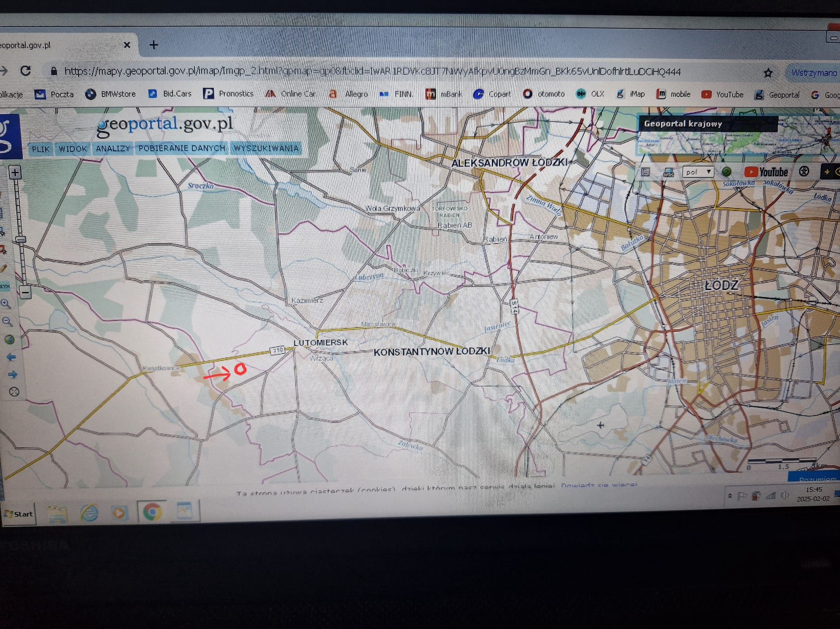Open the Geoportal bookmark
This screenshot has height=629, width=840.
pos(777,95)
